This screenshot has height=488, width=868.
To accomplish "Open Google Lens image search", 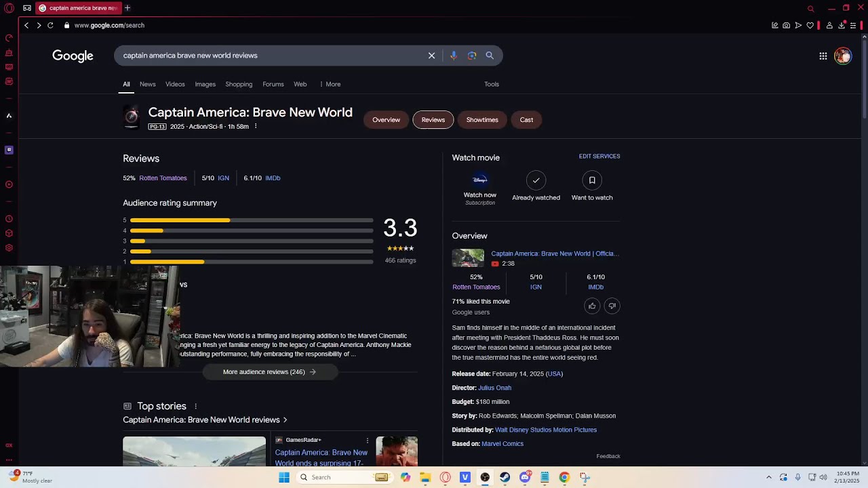I will click(x=472, y=56).
